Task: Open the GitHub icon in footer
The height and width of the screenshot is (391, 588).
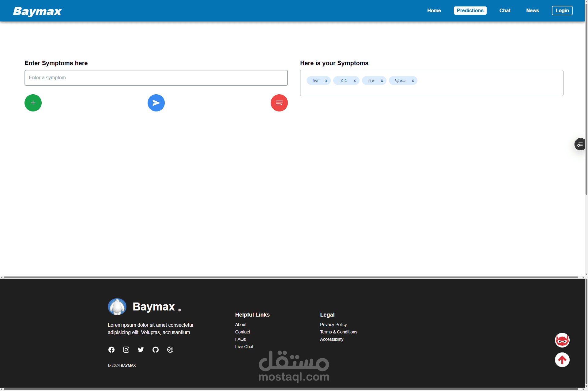Action: (x=156, y=350)
